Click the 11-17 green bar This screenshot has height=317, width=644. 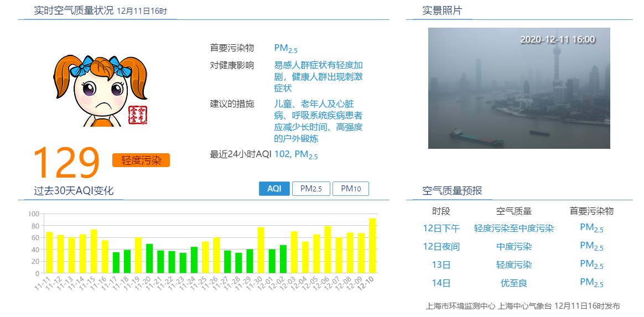pyautogui.click(x=116, y=262)
